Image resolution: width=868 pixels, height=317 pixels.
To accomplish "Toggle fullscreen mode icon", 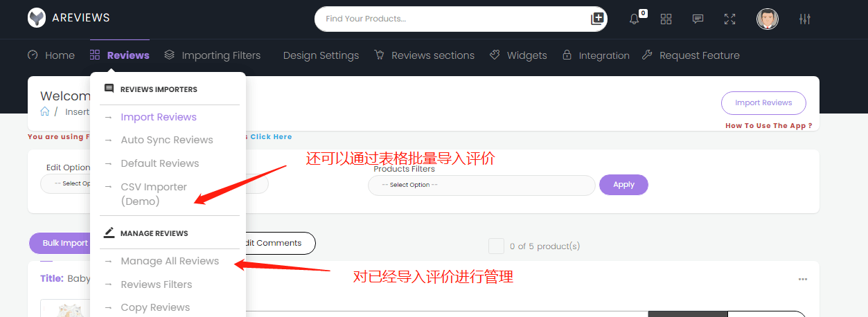I will pyautogui.click(x=729, y=19).
